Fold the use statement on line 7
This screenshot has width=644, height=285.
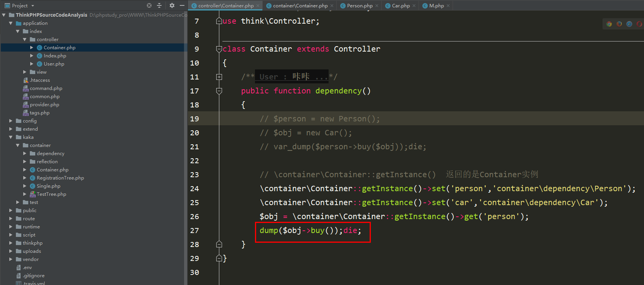219,21
